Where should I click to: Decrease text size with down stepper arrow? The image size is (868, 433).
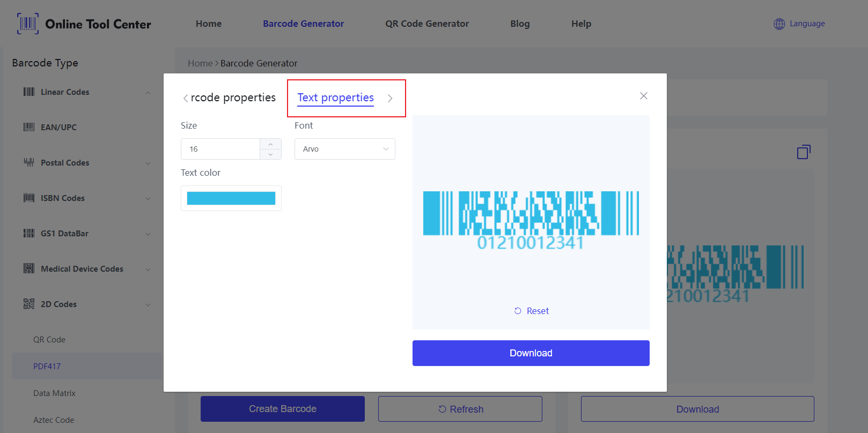pos(270,154)
